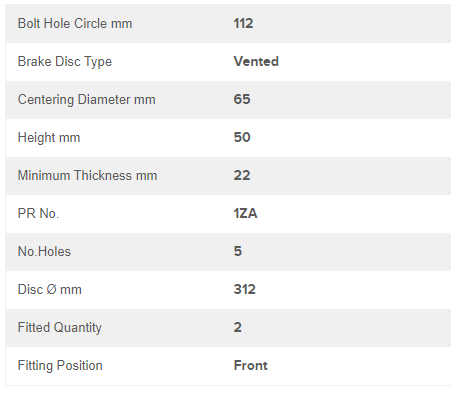Click the Minimum Thickness mm label

pyautogui.click(x=87, y=175)
